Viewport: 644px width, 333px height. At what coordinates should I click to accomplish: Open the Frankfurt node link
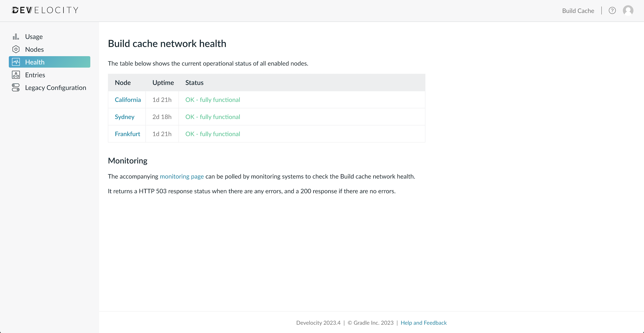(127, 134)
